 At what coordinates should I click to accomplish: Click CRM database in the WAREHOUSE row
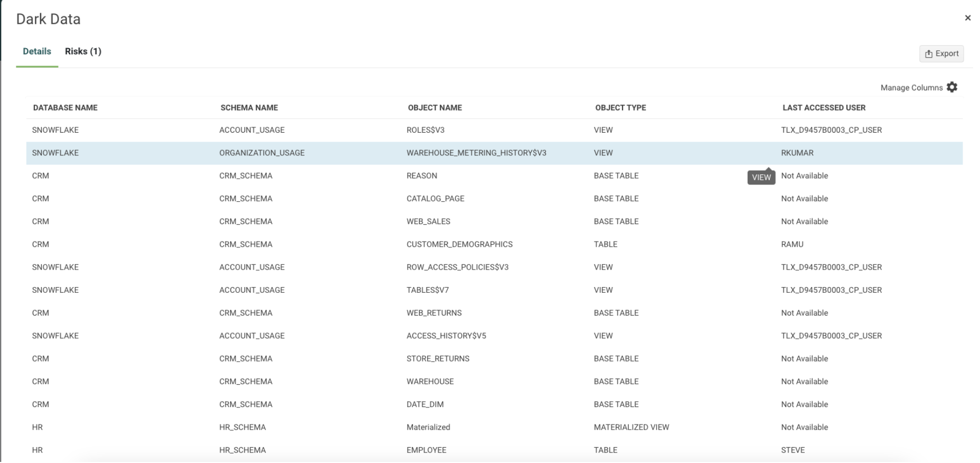[41, 382]
